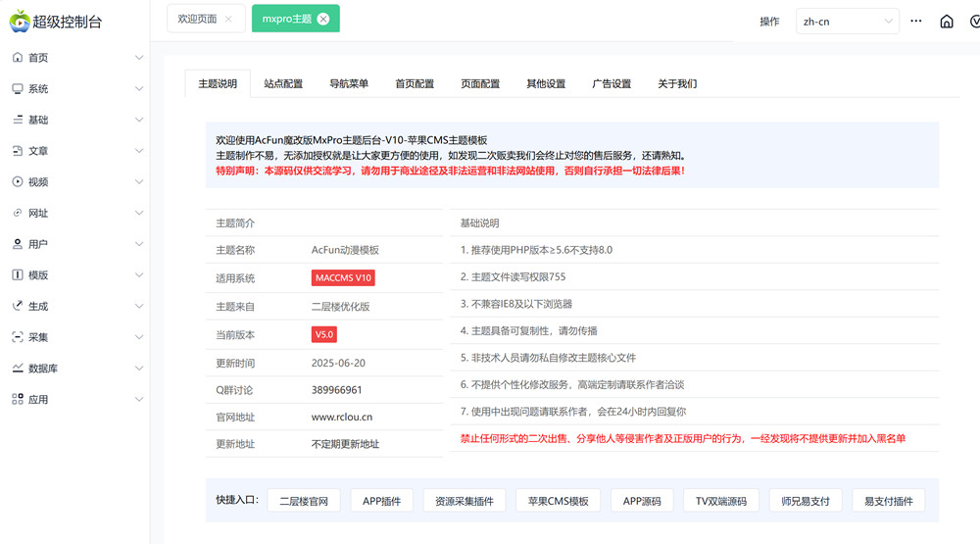
Task: Expand the 采集 menu chevron
Action: pos(139,337)
